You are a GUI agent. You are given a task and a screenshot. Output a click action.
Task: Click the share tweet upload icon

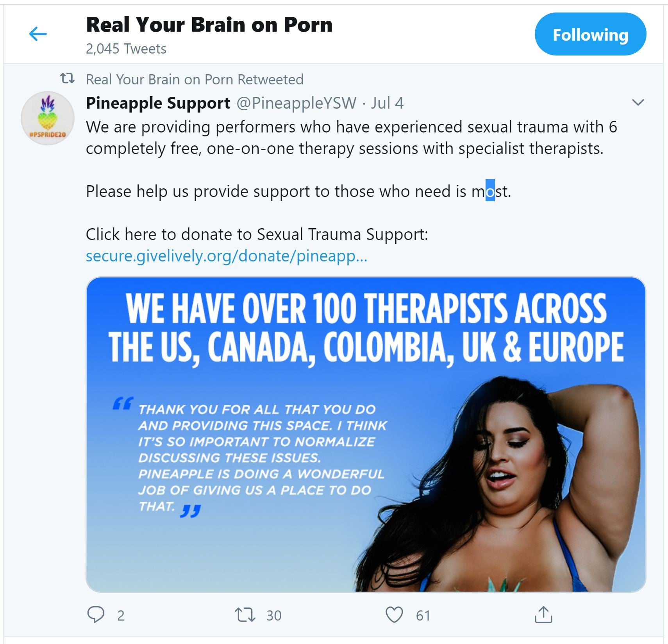(x=543, y=614)
